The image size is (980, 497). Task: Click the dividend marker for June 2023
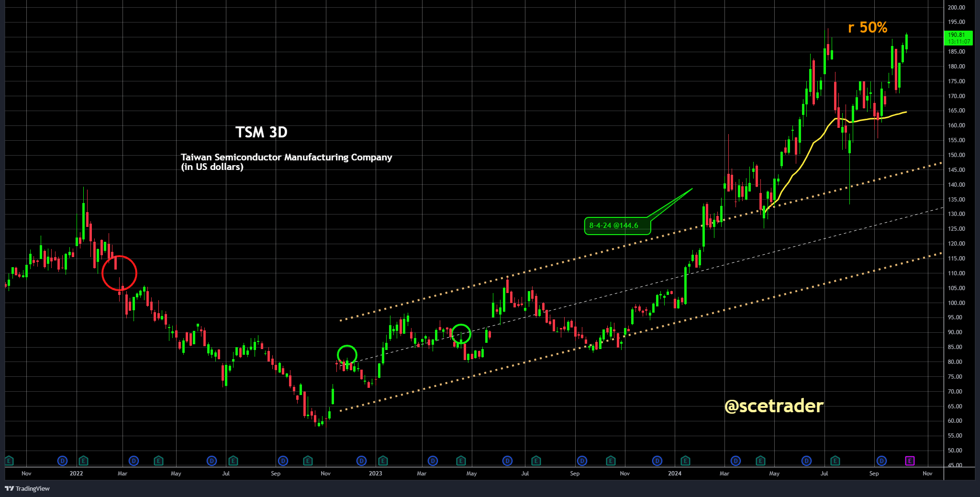[x=508, y=461]
